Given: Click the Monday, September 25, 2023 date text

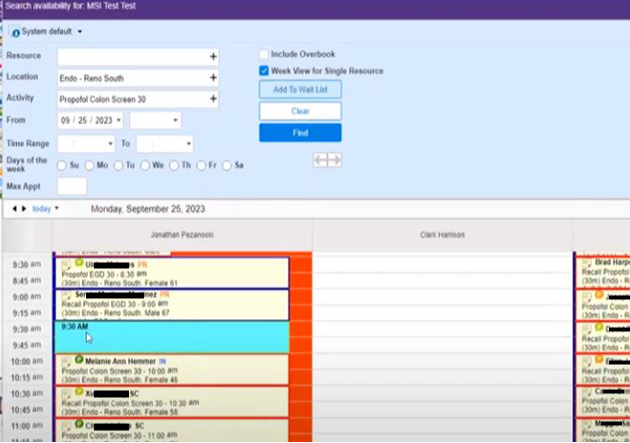Looking at the screenshot, I should point(148,209).
